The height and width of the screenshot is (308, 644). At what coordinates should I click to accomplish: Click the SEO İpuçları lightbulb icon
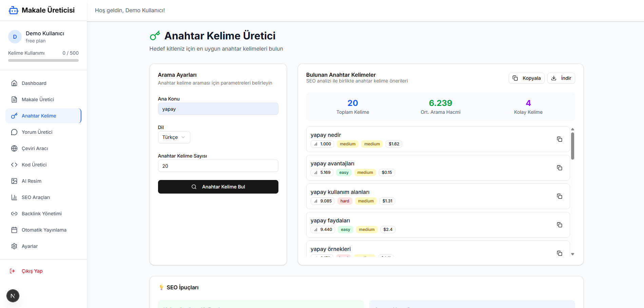click(161, 287)
